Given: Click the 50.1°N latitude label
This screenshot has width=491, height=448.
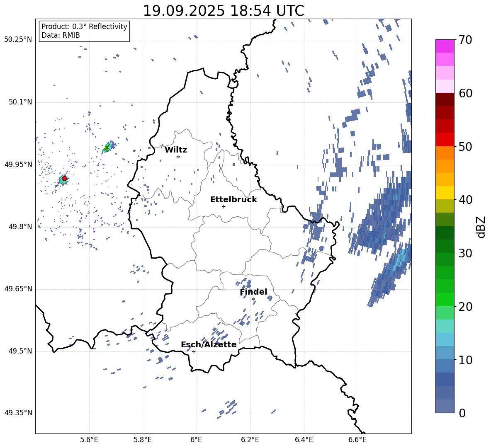Looking at the screenshot, I should (x=20, y=102).
